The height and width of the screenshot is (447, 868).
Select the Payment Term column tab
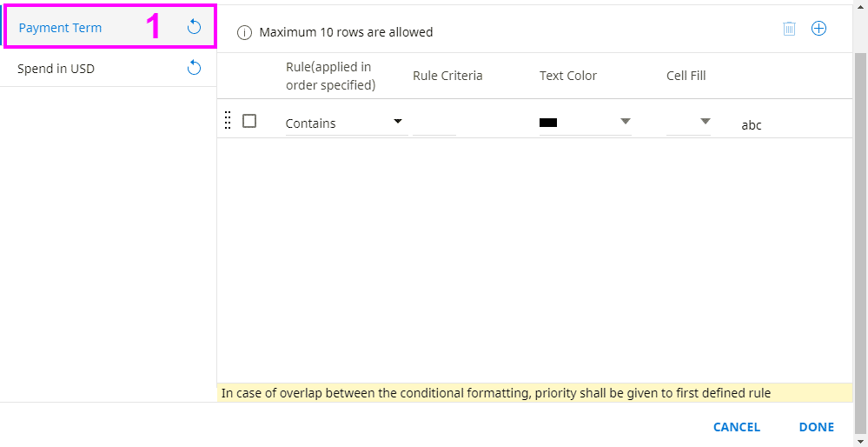click(x=61, y=28)
